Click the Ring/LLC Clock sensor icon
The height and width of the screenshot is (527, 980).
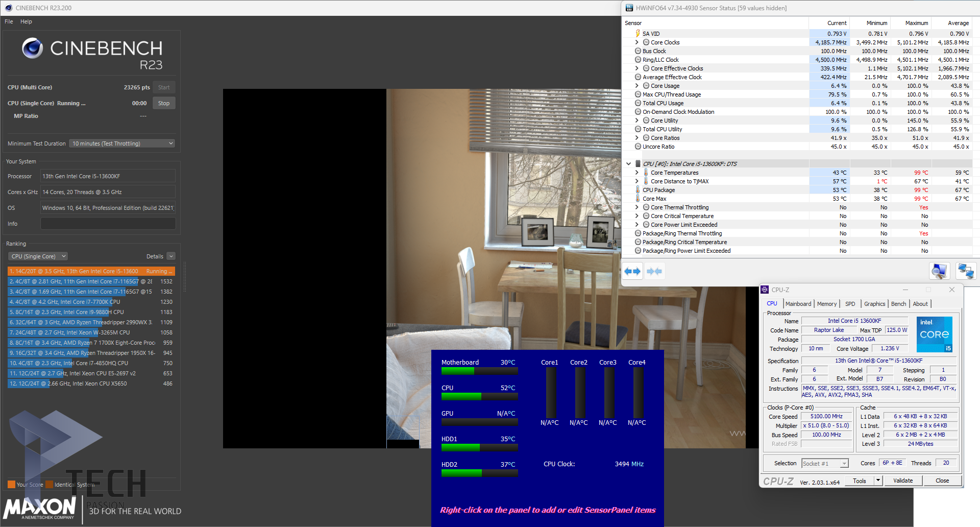638,60
